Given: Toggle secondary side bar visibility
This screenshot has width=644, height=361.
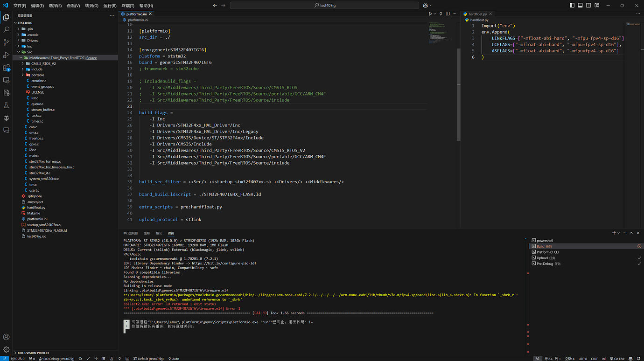Looking at the screenshot, I should [589, 6].
